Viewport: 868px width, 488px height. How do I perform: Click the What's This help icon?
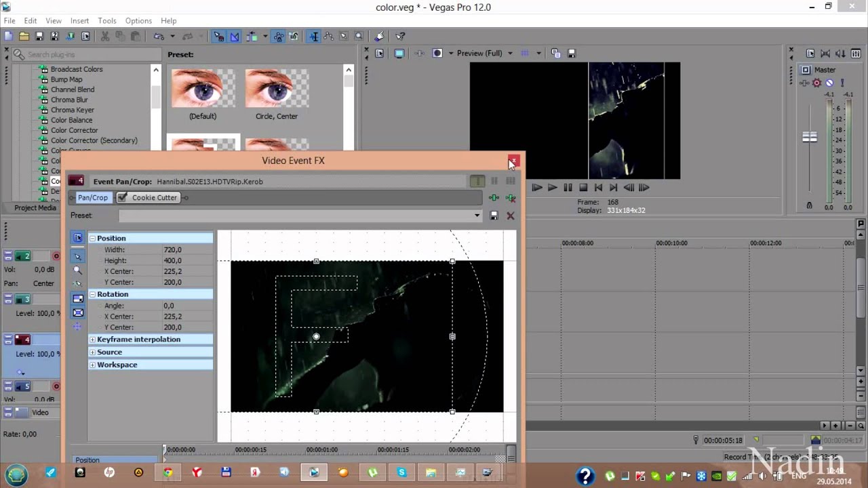400,37
